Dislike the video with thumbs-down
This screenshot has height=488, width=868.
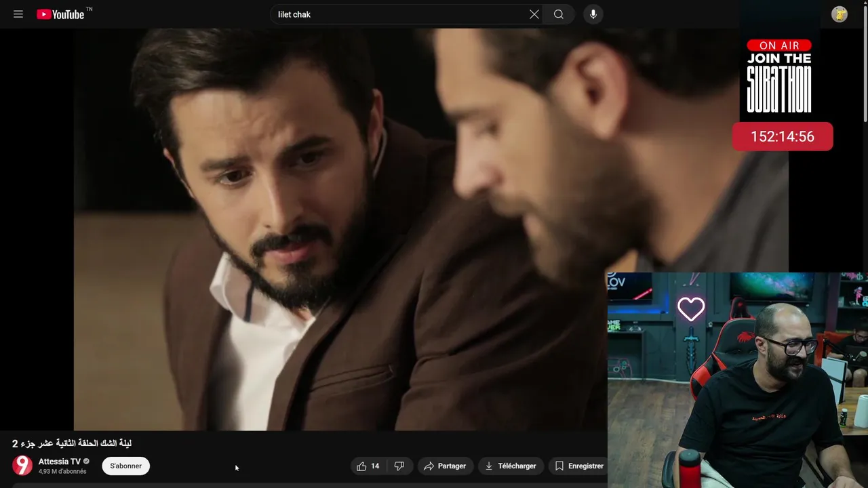399,466
